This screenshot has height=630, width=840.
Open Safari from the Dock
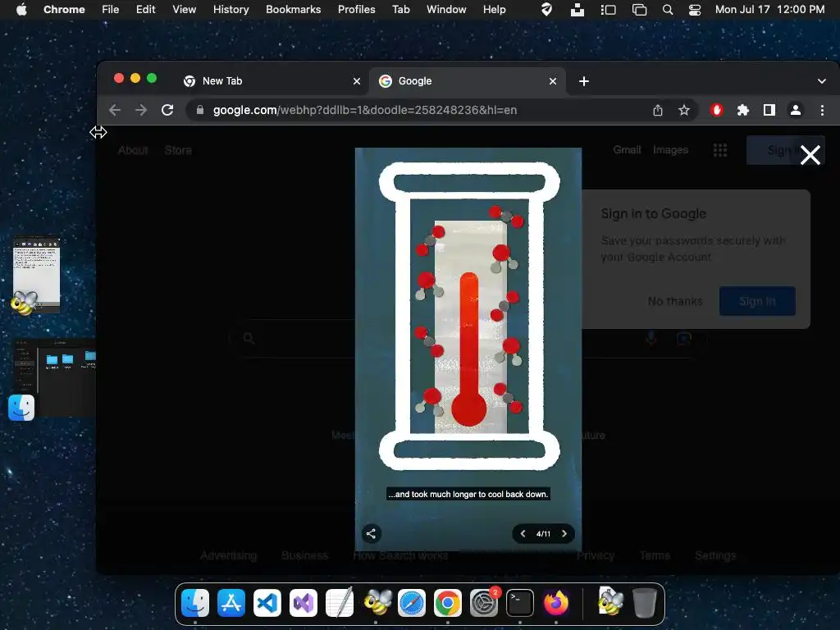(412, 603)
